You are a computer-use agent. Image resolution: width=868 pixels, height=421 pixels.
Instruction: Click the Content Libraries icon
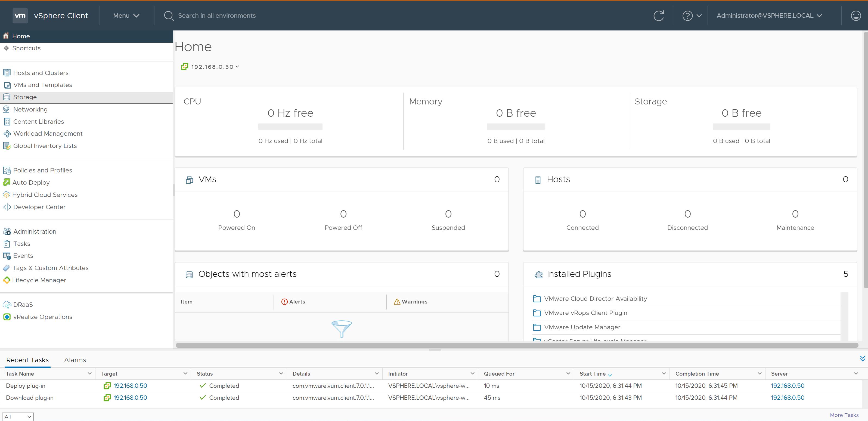tap(7, 121)
